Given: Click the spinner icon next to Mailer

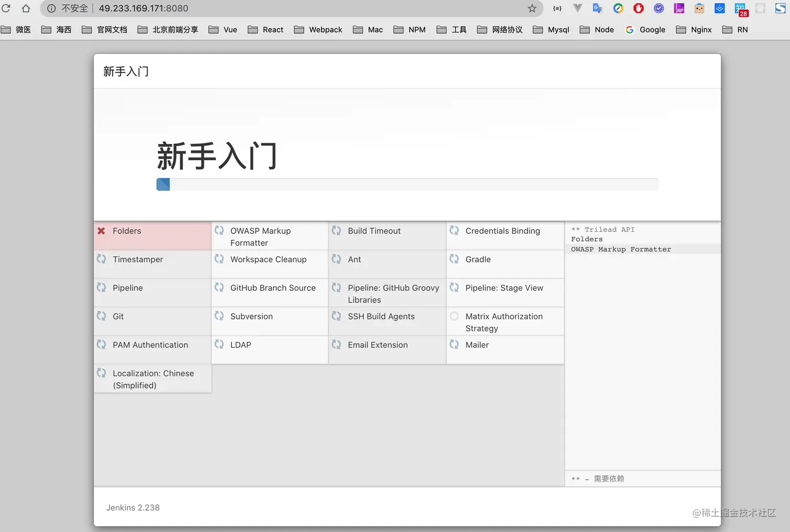Looking at the screenshot, I should [x=454, y=345].
